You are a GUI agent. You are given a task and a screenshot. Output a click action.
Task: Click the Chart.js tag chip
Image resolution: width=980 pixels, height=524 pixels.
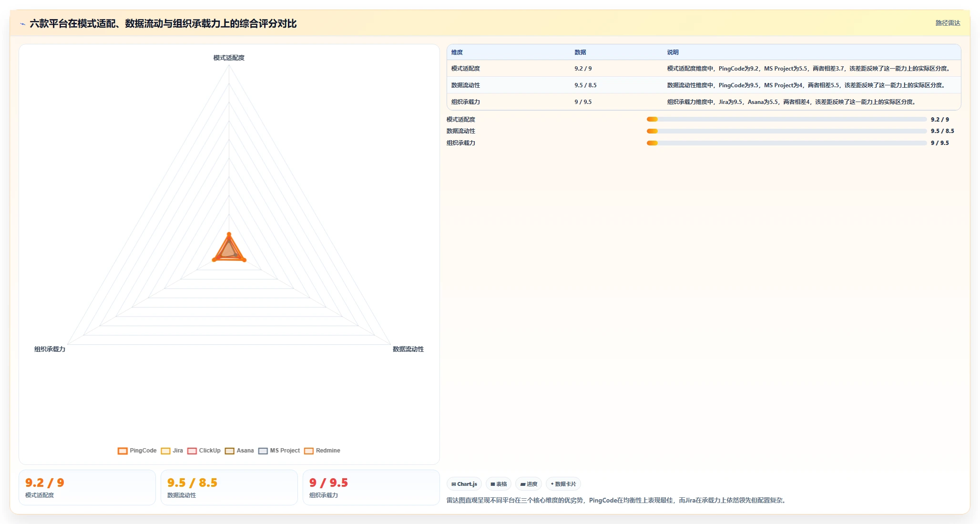(x=464, y=484)
